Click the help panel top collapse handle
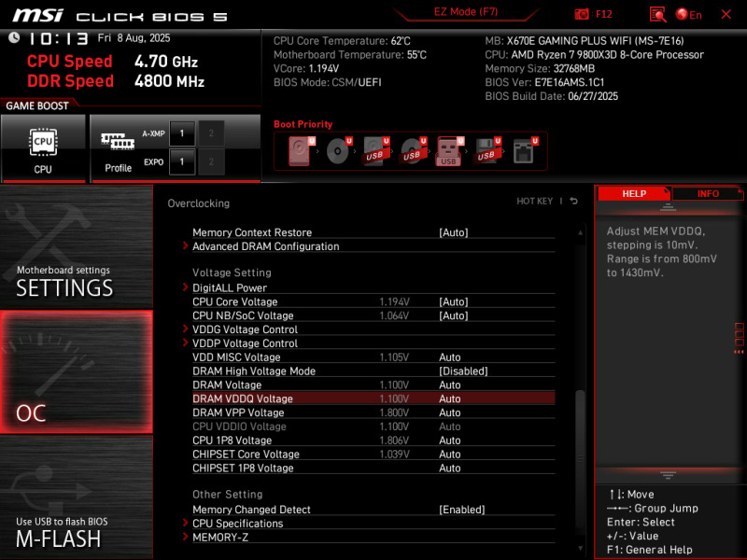The height and width of the screenshot is (560, 747). [668, 206]
